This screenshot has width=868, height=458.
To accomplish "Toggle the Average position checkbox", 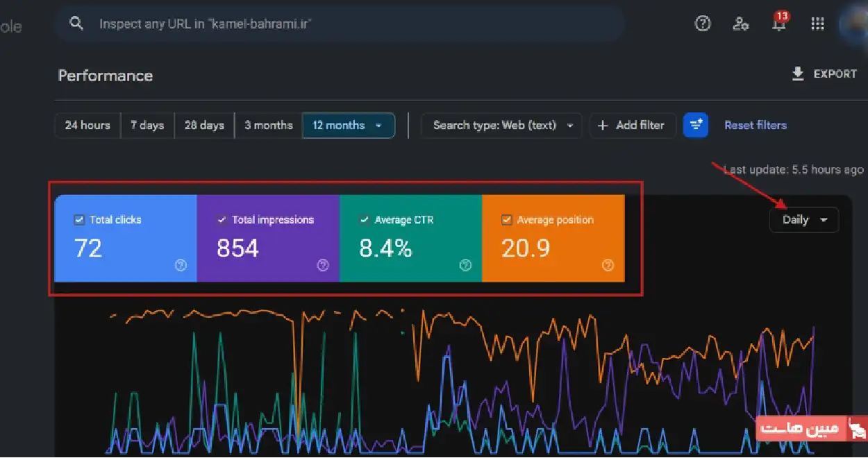I will (507, 220).
